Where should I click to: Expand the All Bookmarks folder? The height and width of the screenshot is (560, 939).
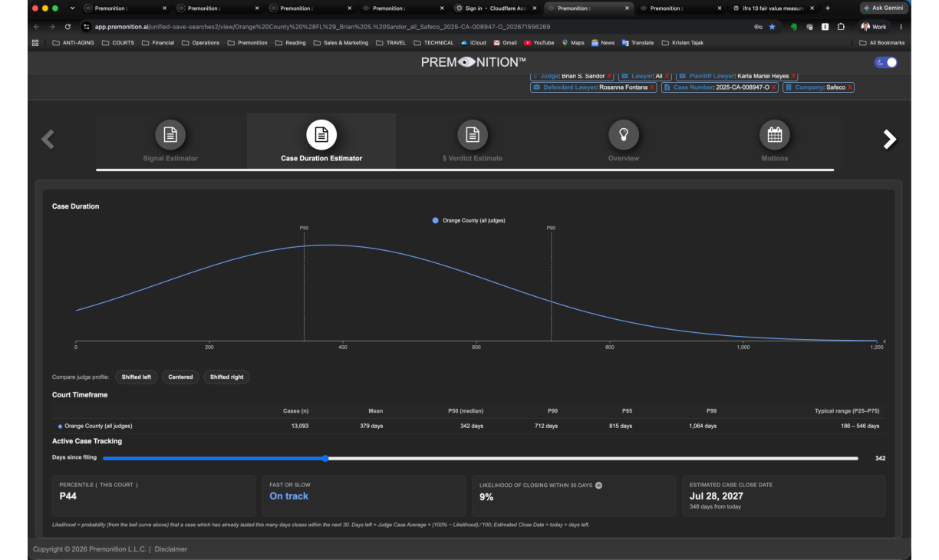point(882,43)
